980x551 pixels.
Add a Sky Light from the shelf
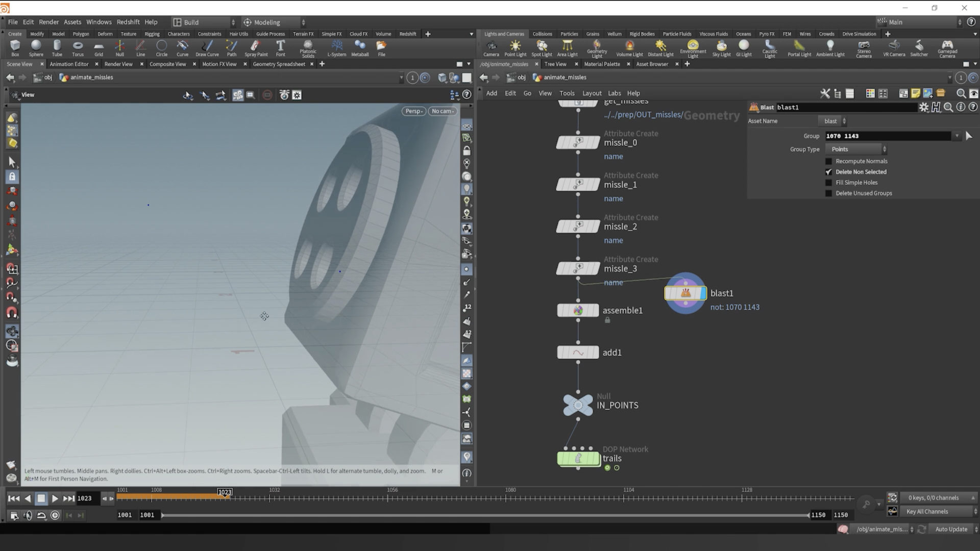(721, 48)
